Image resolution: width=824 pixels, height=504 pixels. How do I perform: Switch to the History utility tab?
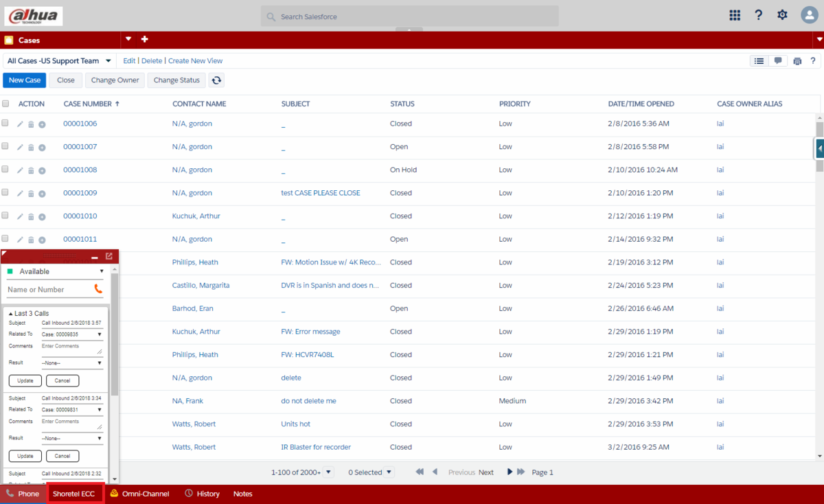click(x=202, y=494)
